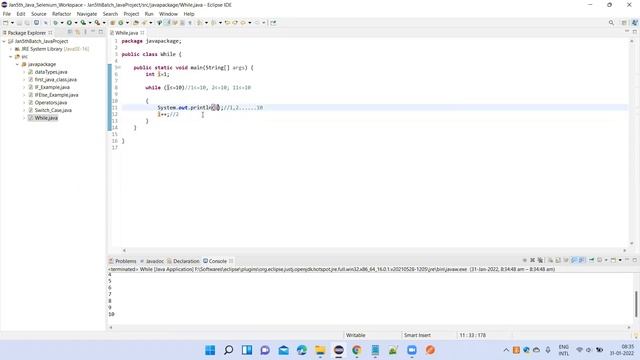Click the New Java Class toolbar icon
The image size is (640, 360).
120,23
